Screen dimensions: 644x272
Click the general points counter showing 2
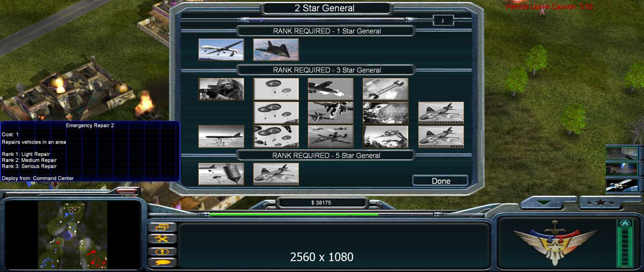443,20
